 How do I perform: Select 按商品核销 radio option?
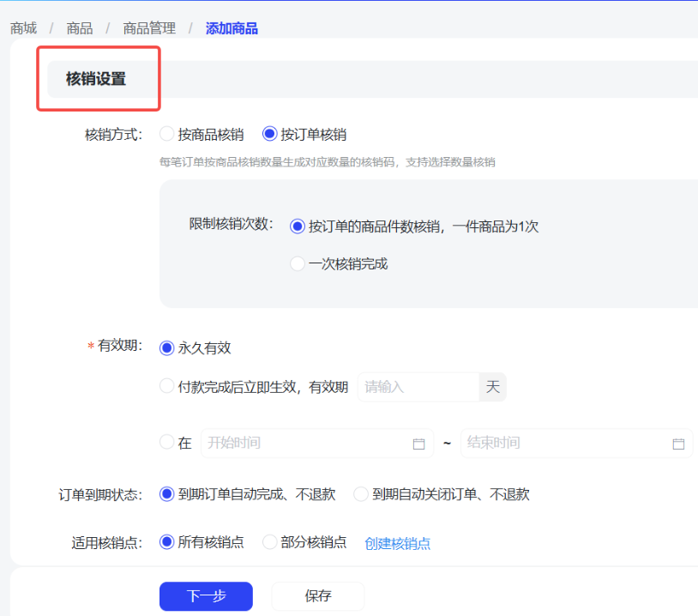point(167,134)
